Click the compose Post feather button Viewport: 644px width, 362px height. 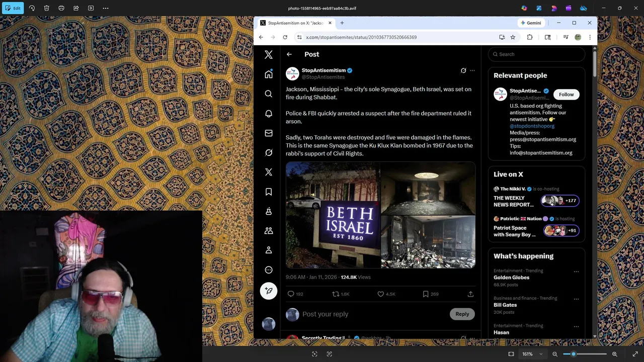click(269, 291)
